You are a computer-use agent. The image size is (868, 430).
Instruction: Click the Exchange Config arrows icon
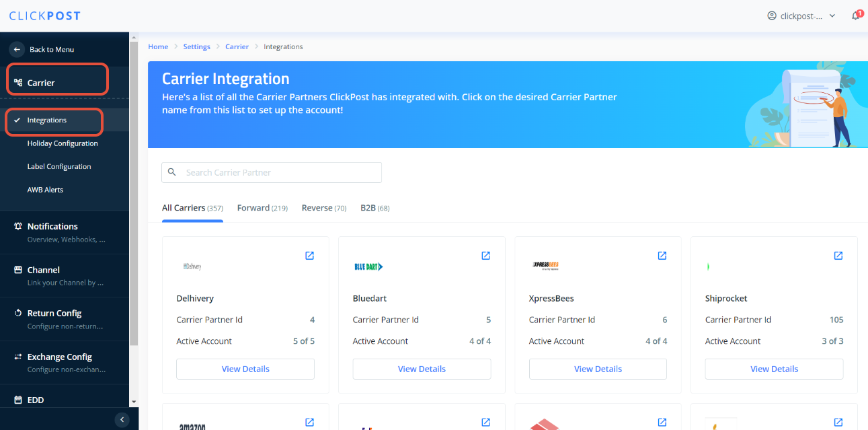tap(18, 357)
